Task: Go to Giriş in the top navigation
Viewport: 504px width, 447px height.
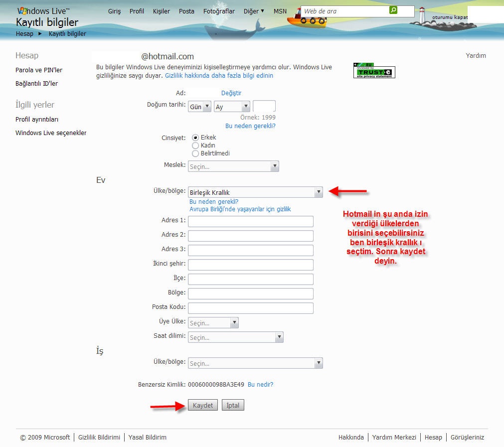Action: click(x=115, y=11)
